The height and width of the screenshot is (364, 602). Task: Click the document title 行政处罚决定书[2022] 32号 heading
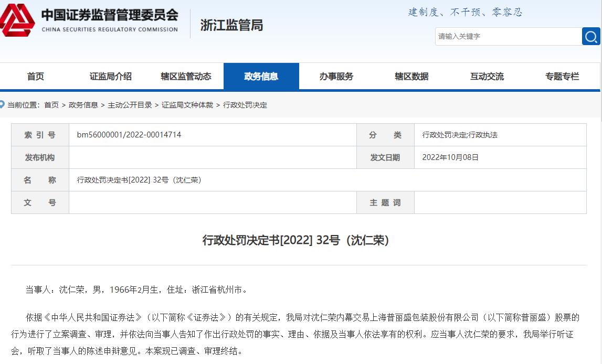[295, 240]
